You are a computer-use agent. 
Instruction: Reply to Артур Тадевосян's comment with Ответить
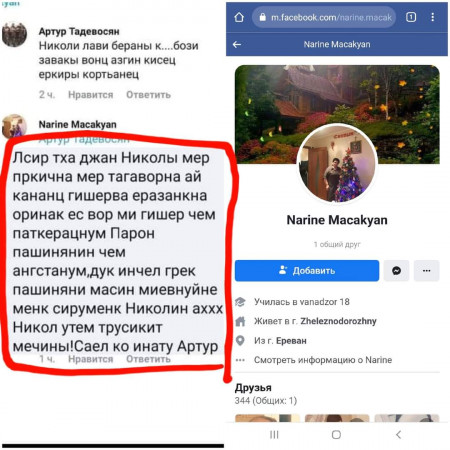coord(148,95)
